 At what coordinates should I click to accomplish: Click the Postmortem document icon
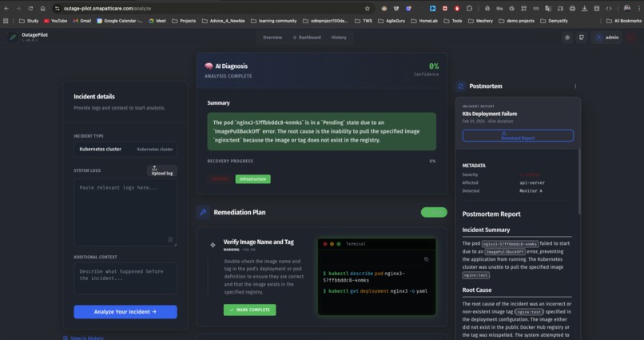[x=460, y=86]
